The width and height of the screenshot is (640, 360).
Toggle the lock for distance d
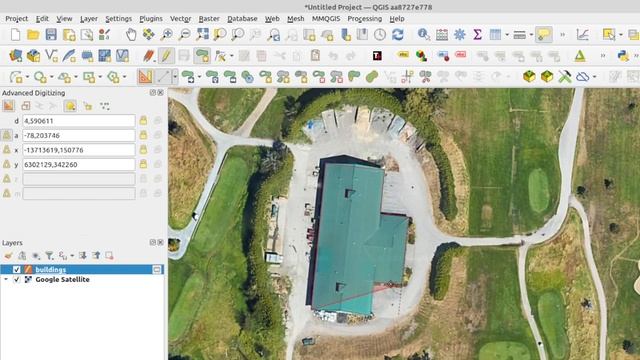(143, 121)
